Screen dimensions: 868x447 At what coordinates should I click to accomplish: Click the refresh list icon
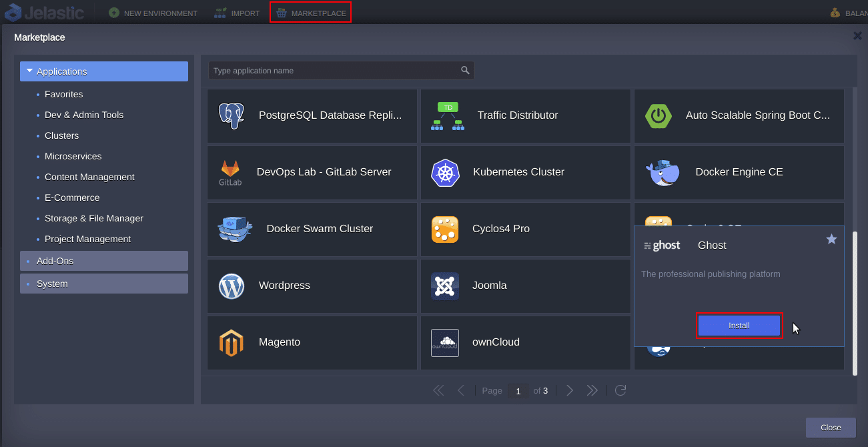[620, 391]
